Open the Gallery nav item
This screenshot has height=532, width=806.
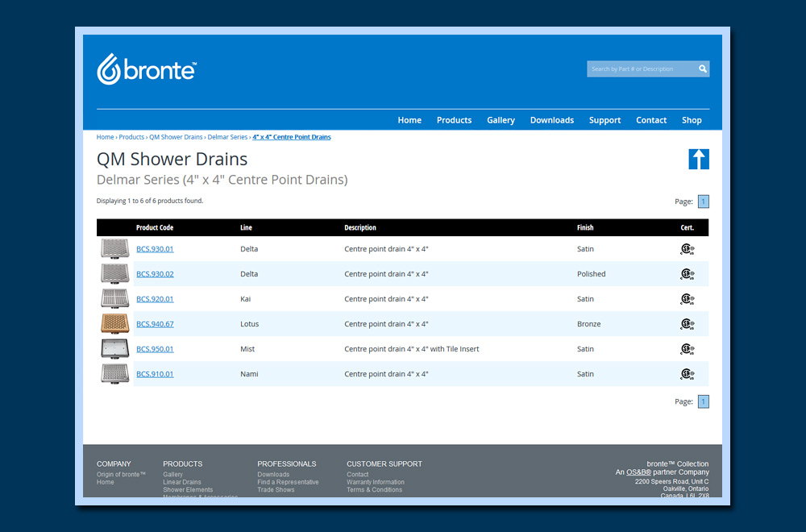point(501,120)
